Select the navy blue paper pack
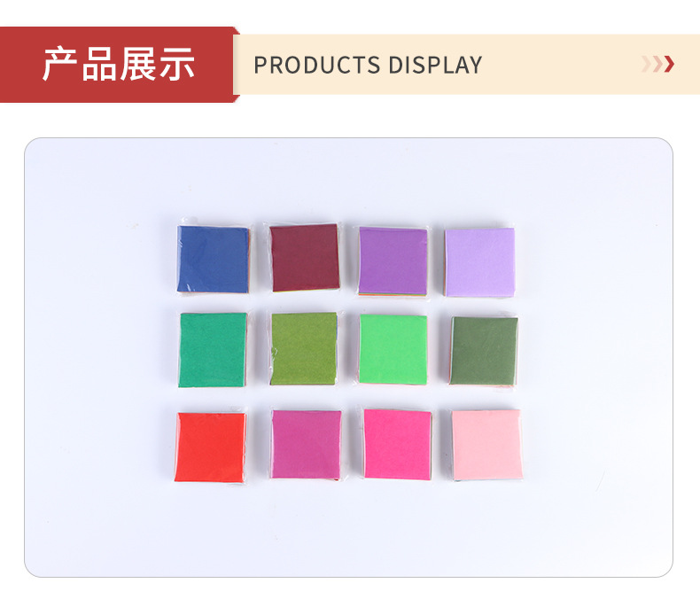Viewport: 700px width, 591px height. [x=213, y=260]
